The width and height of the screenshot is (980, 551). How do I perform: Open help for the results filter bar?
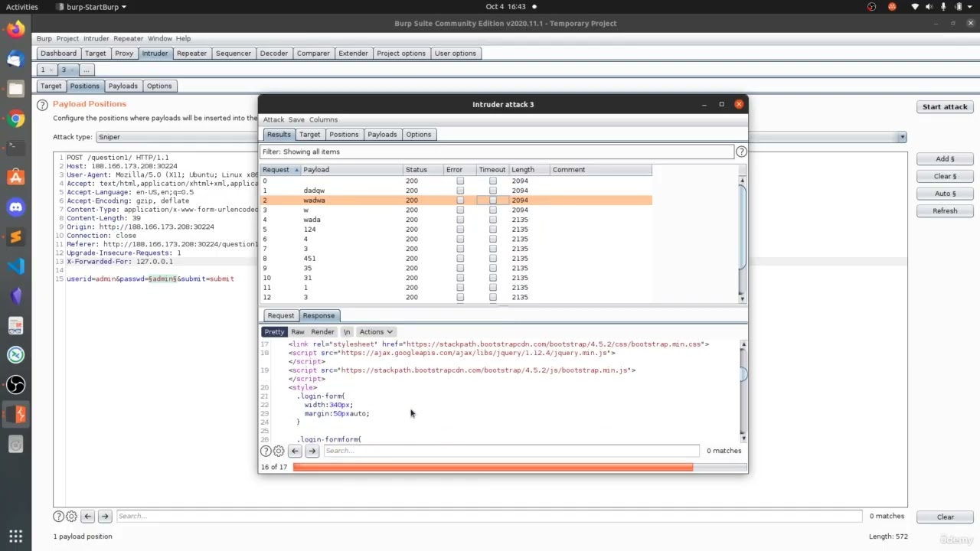pyautogui.click(x=741, y=152)
